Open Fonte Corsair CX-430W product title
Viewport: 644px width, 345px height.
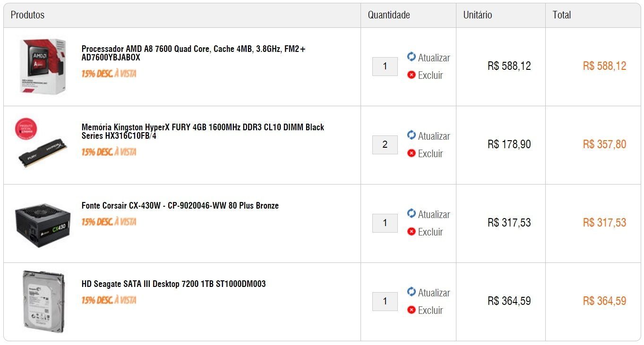coord(180,205)
